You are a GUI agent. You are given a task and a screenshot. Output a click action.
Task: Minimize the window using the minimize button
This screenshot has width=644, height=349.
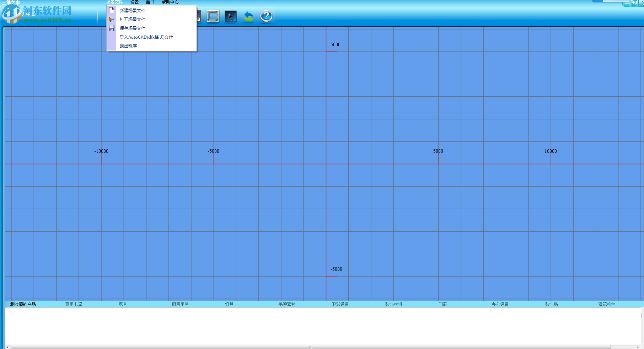627,3
